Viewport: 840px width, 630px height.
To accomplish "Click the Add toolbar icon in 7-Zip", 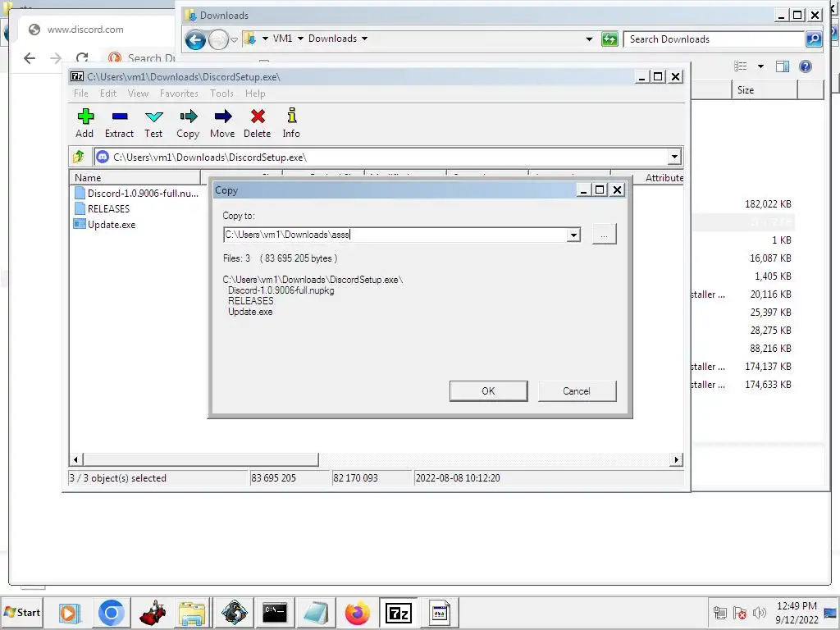I will coord(84,123).
